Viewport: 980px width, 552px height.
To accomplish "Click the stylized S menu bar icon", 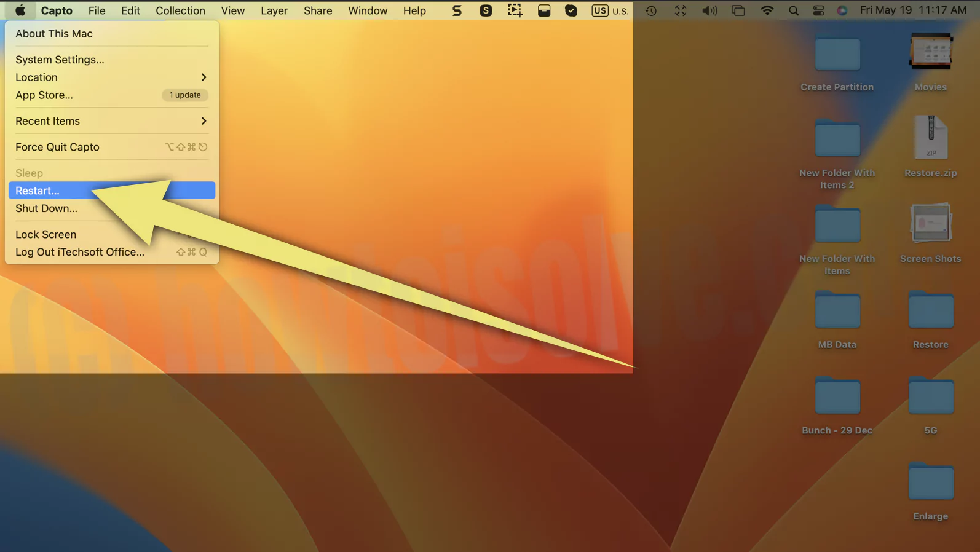I will (457, 10).
